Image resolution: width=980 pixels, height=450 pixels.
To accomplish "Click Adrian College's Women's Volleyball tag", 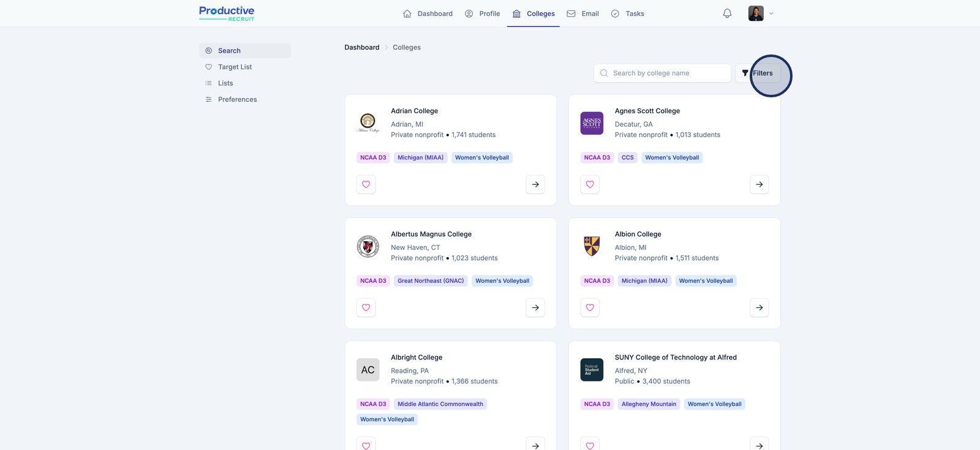I will coord(482,157).
